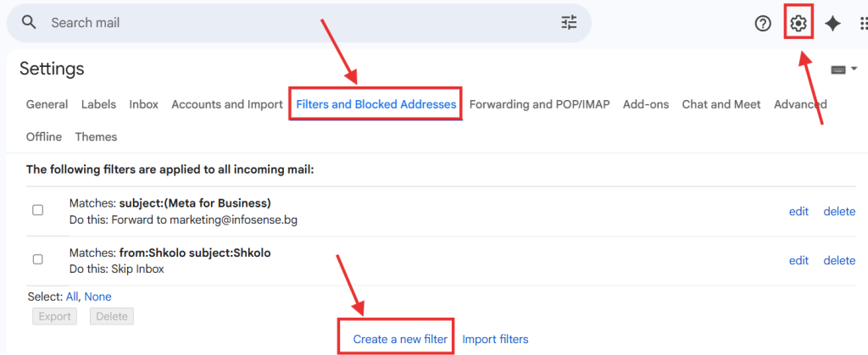This screenshot has height=355, width=868.
Task: Tick the Shkolo filter checkbox
Action: 37,259
